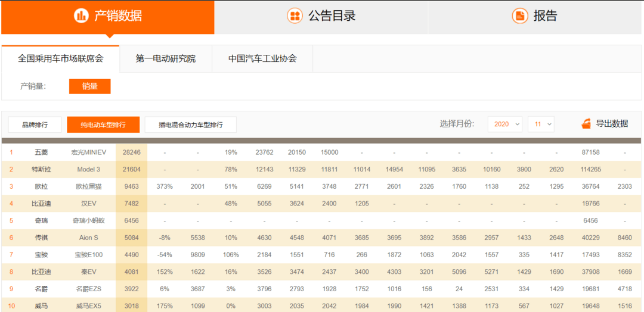Open the year dropdown showing 2020

[x=505, y=124]
